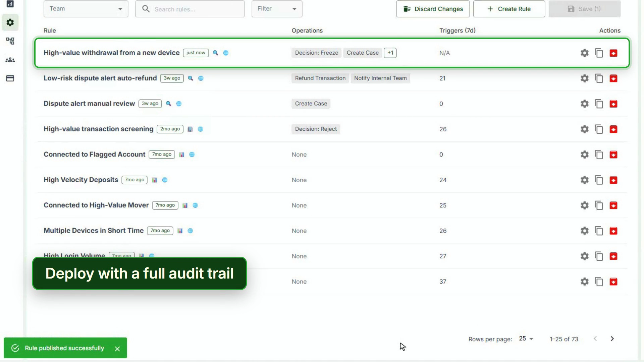Open settings for High-value withdrawal rule

584,53
